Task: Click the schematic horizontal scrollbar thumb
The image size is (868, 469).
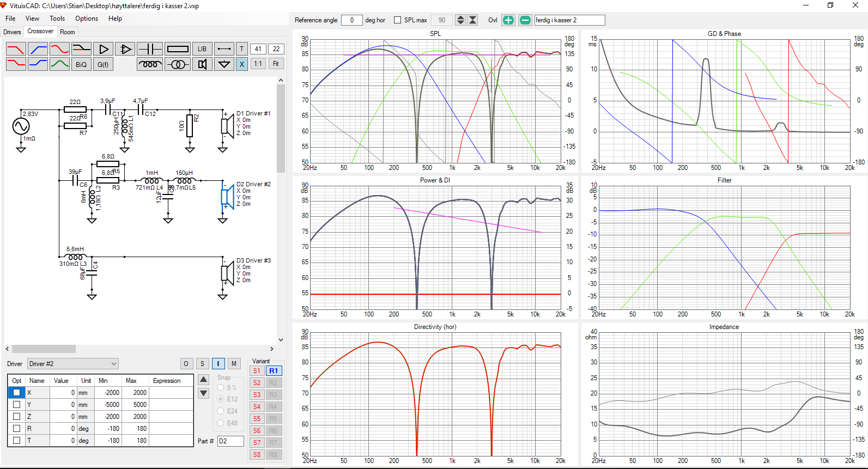Action: tap(44, 349)
